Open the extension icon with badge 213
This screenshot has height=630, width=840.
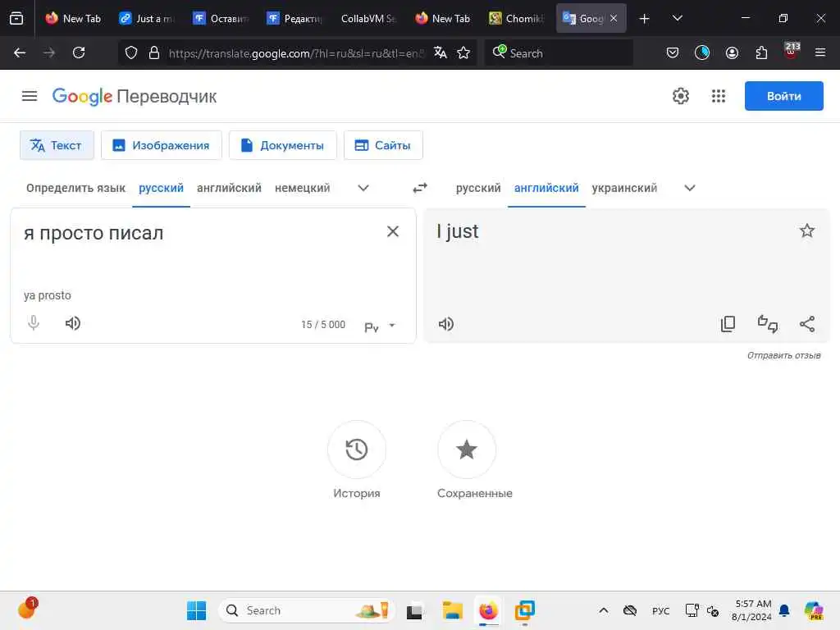pyautogui.click(x=791, y=52)
